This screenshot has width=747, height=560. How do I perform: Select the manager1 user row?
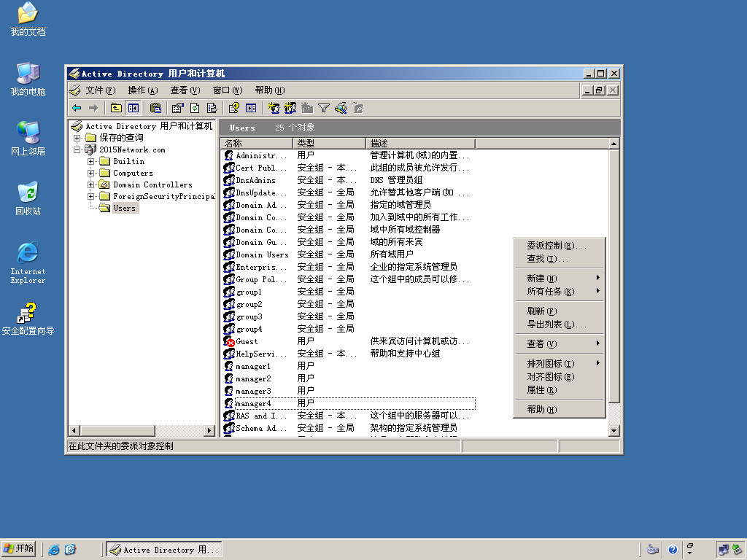click(x=349, y=366)
